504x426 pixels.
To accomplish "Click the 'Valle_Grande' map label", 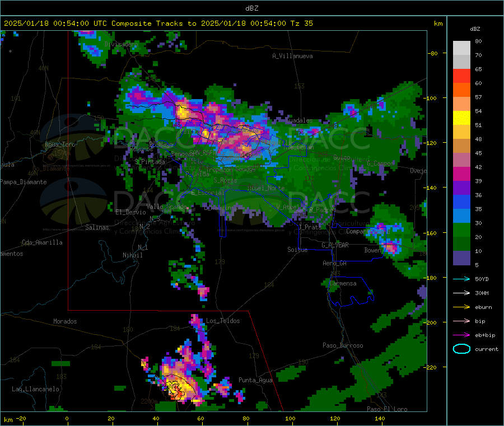I will (x=166, y=207).
